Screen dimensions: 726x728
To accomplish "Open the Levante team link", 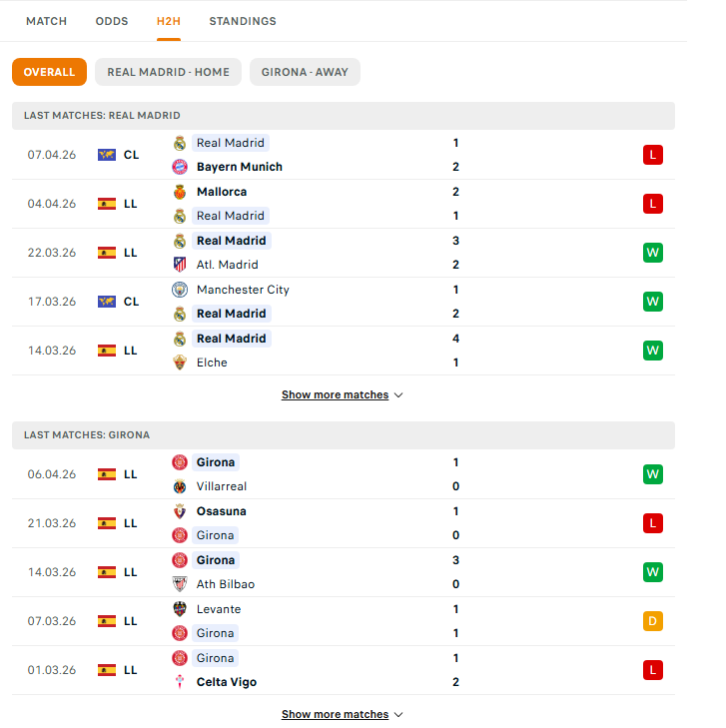I will [x=219, y=609].
